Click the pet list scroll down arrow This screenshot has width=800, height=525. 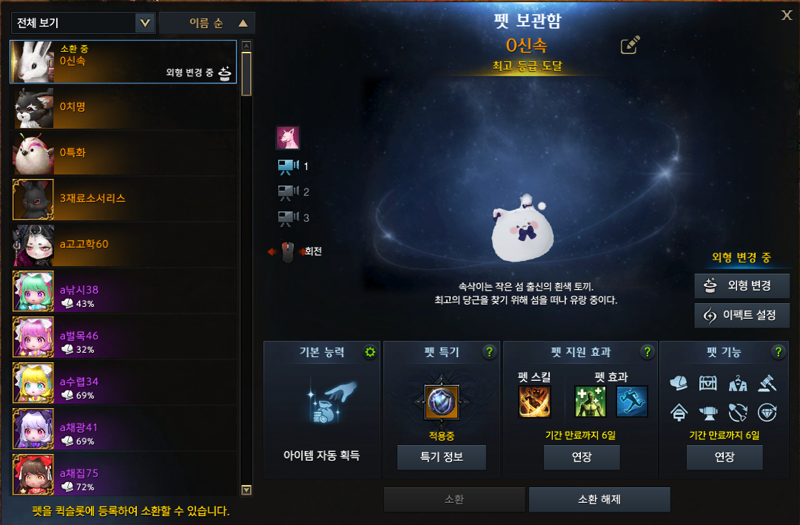[x=246, y=490]
